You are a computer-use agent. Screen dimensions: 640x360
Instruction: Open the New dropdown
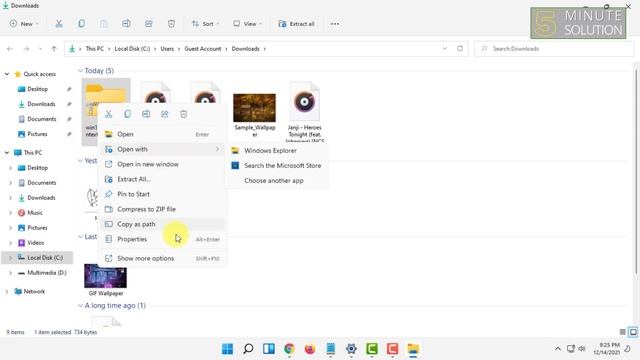(x=24, y=24)
